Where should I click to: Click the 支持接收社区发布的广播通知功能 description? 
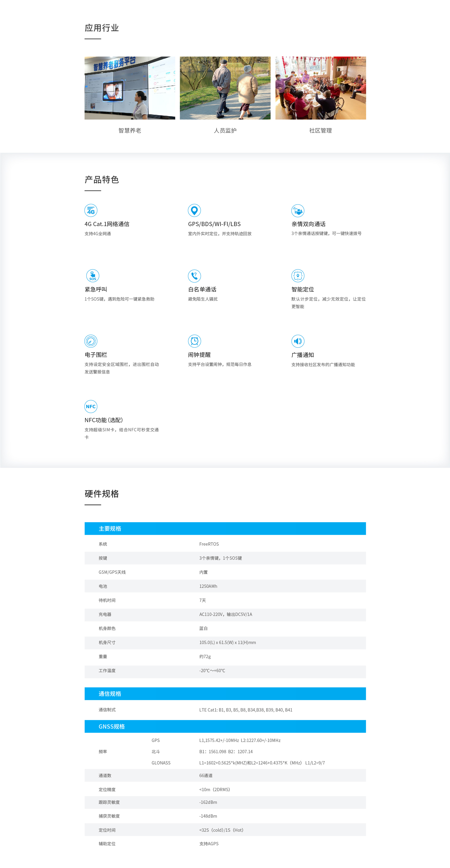[x=323, y=365]
